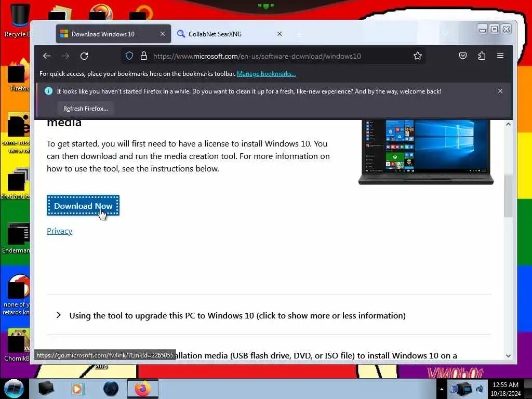532x399 pixels.
Task: Click the dark globe taskbar icon
Action: [x=111, y=389]
